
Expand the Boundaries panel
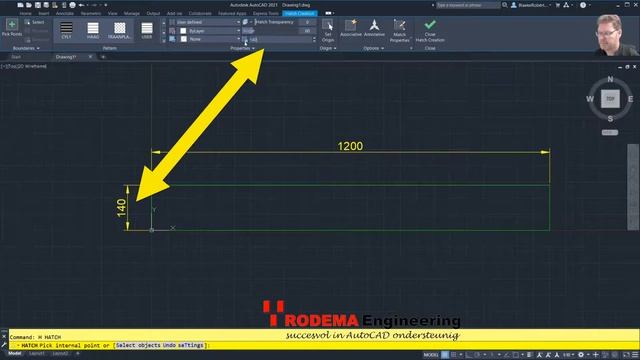coord(26,48)
